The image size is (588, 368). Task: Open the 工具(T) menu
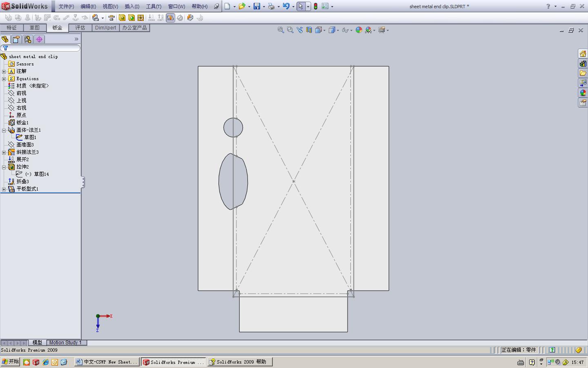click(154, 7)
